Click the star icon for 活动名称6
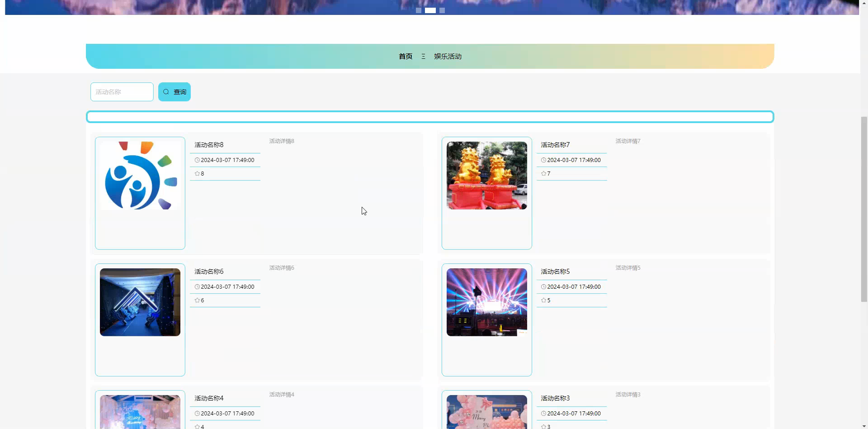Viewport: 868px width, 429px height. coord(197,300)
